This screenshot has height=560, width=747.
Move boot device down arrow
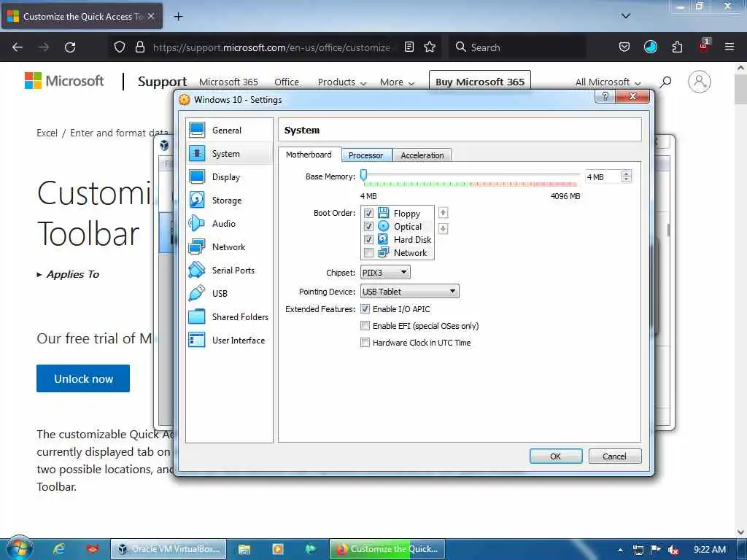443,229
